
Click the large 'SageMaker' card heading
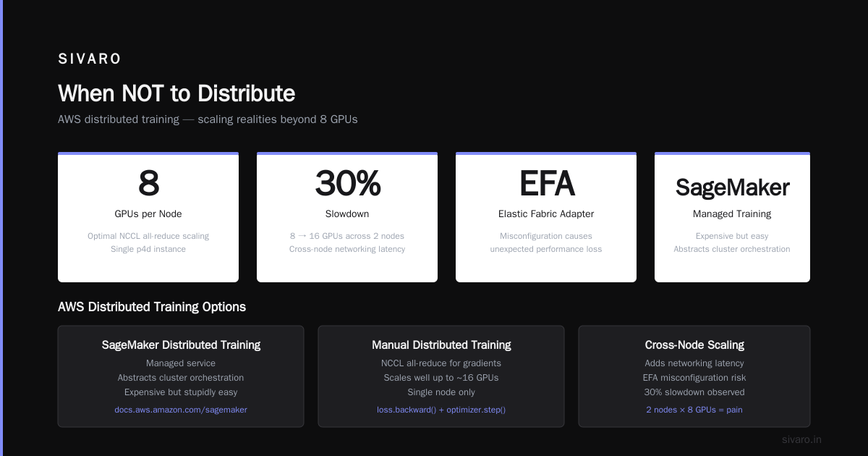(732, 187)
